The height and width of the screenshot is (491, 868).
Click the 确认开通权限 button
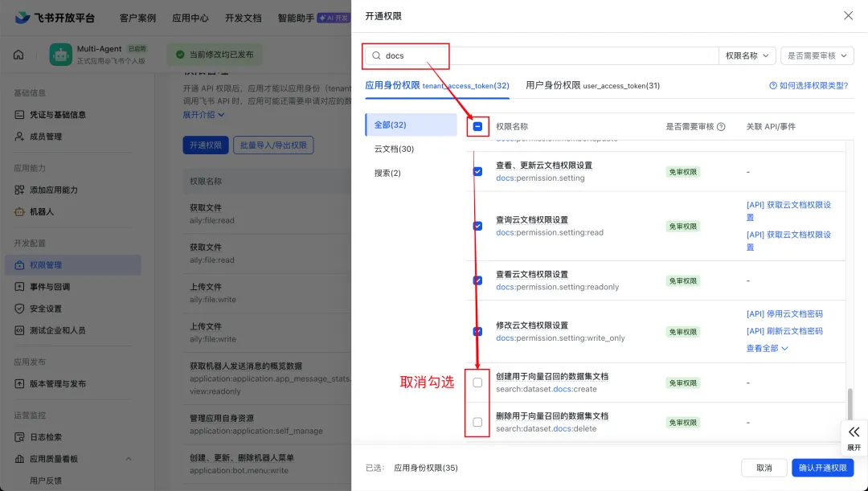pyautogui.click(x=823, y=468)
